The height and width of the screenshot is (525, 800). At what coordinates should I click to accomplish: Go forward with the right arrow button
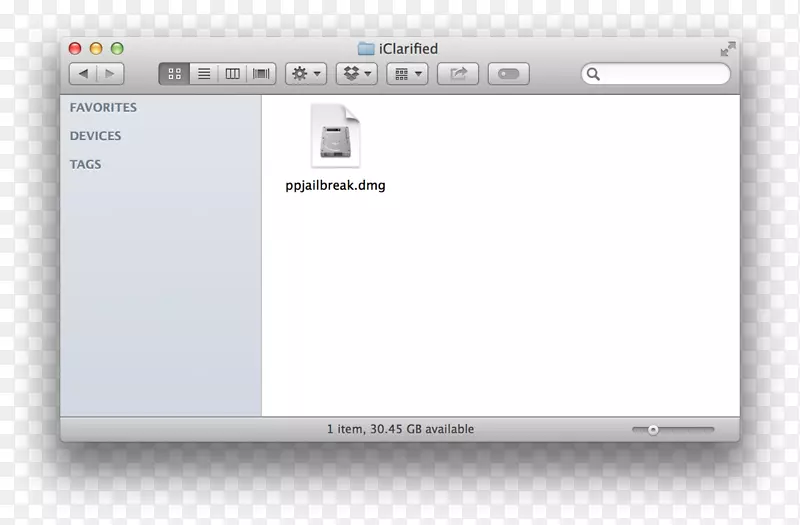tap(110, 74)
